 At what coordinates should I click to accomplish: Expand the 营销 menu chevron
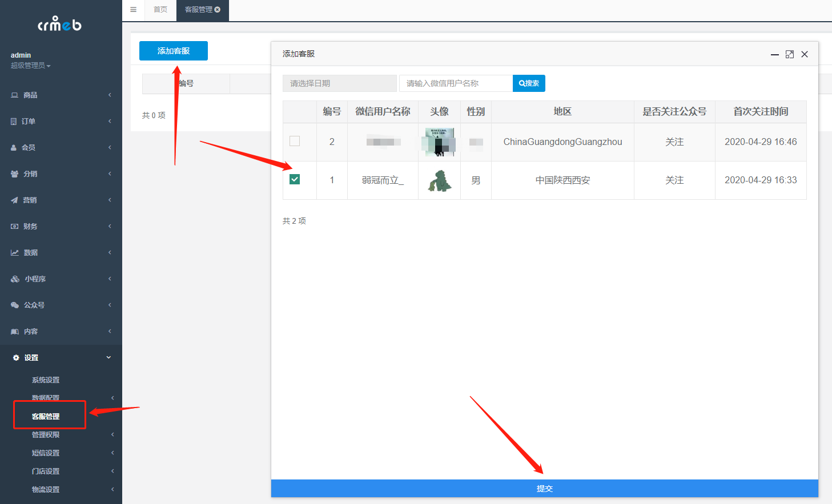coord(110,200)
